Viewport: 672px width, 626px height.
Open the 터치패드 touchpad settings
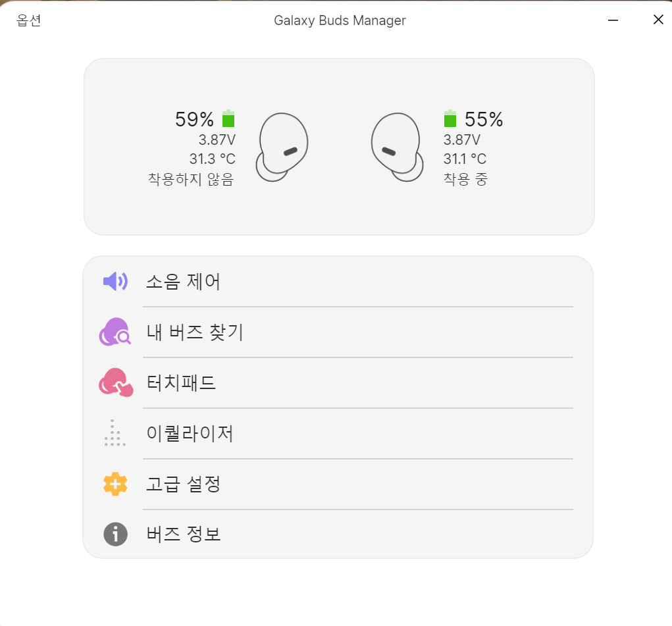coord(182,382)
